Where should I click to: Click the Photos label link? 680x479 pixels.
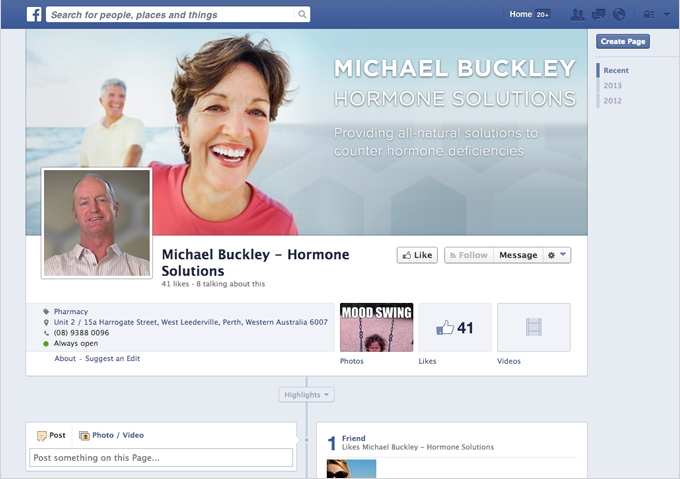point(352,361)
